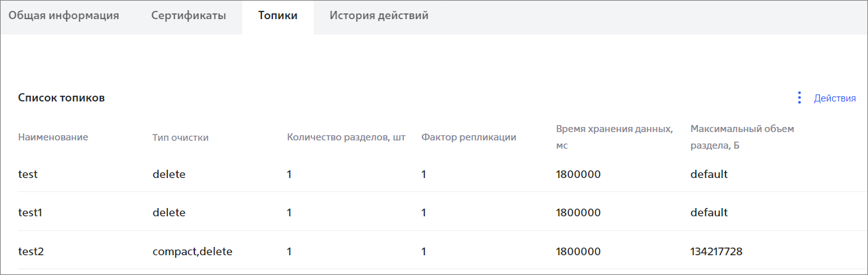The width and height of the screenshot is (868, 275).
Task: Click the Максимальный объем раздела header
Action: (x=742, y=137)
